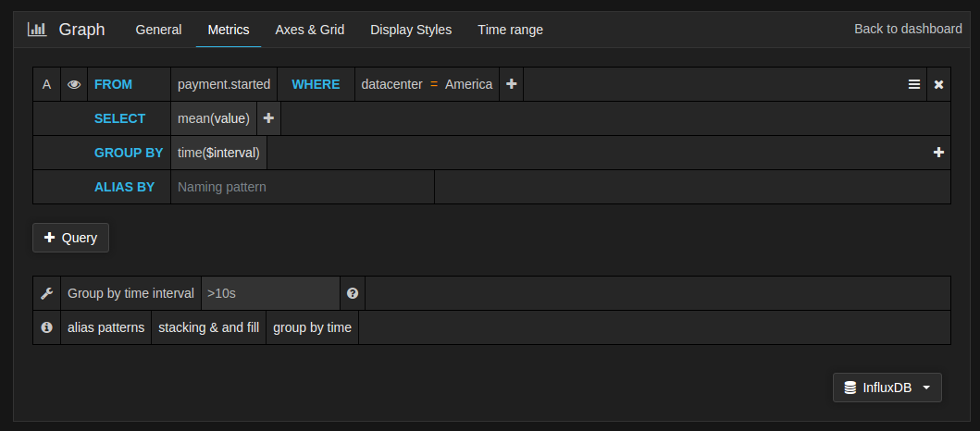Image resolution: width=980 pixels, height=431 pixels.
Task: Change the America tag value
Action: pos(468,84)
